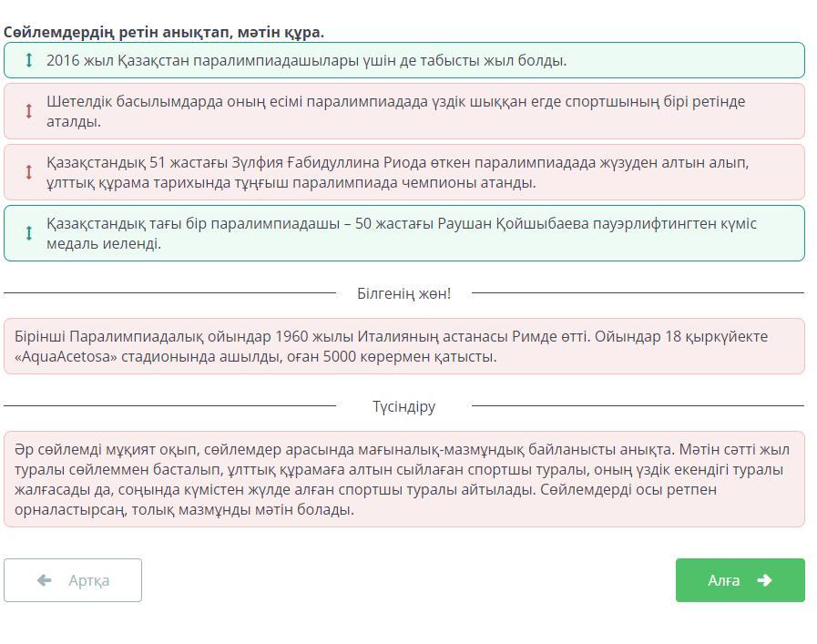Select the sentence about powerlifter Раушан Қойшыбаева
Image resolution: width=817 pixels, height=644 pixels.
point(401,233)
